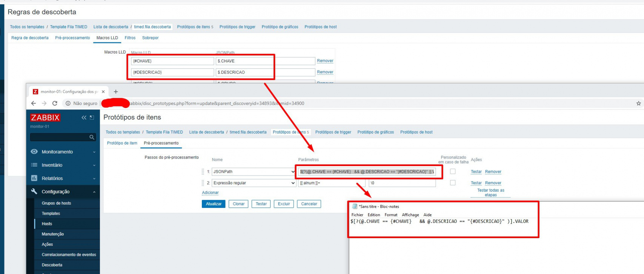Switch to the 'Protótipo de item' tab
Image resolution: width=644 pixels, height=274 pixels.
[x=122, y=143]
